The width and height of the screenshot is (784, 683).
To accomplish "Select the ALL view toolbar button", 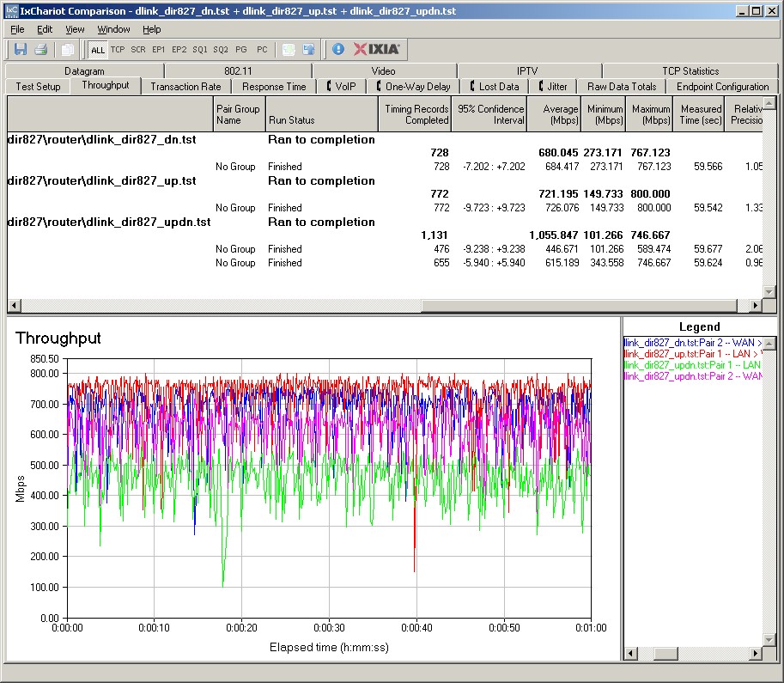I will (98, 50).
